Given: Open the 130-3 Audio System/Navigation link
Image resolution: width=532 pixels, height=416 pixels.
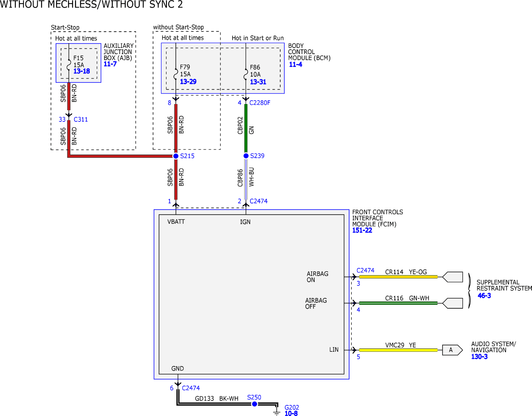Looking at the screenshot, I should pyautogui.click(x=479, y=357).
